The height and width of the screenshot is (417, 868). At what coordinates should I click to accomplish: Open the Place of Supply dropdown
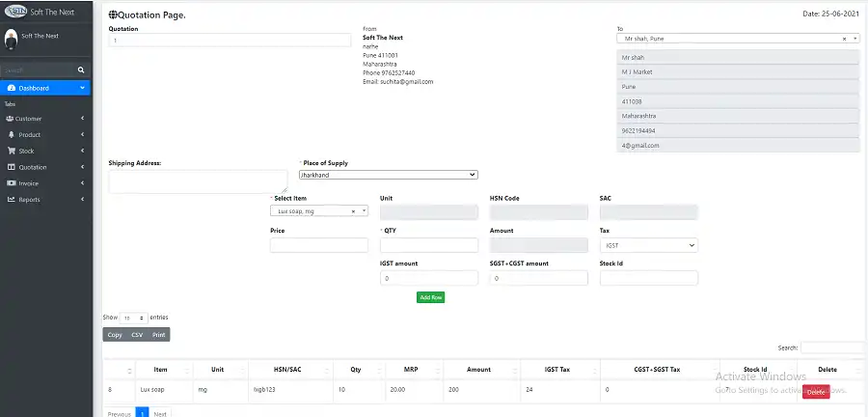click(388, 175)
